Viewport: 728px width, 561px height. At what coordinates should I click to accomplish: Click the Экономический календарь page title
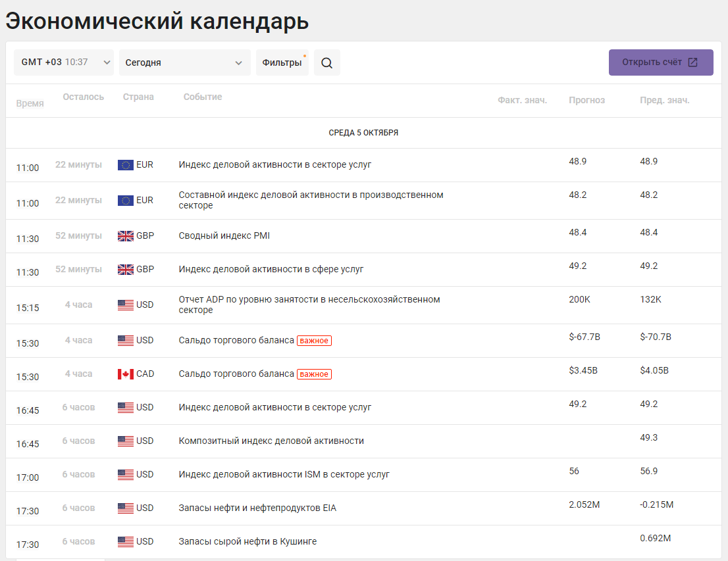157,21
